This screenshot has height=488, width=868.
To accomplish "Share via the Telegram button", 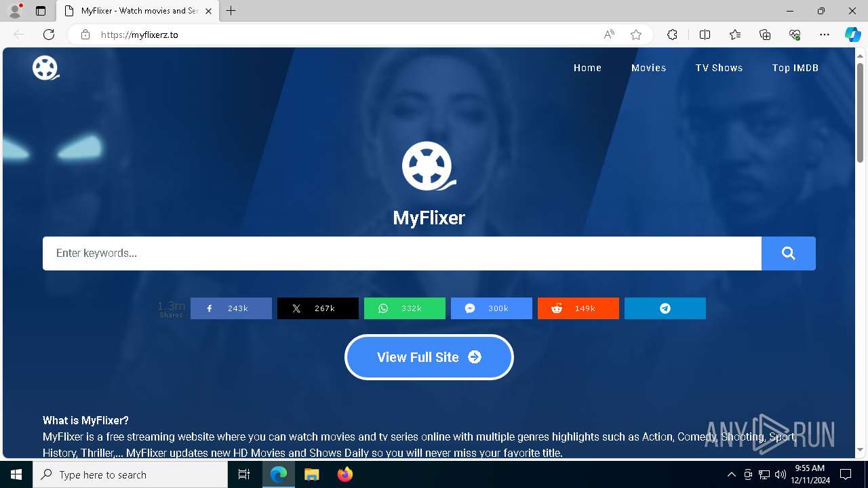I will (665, 308).
